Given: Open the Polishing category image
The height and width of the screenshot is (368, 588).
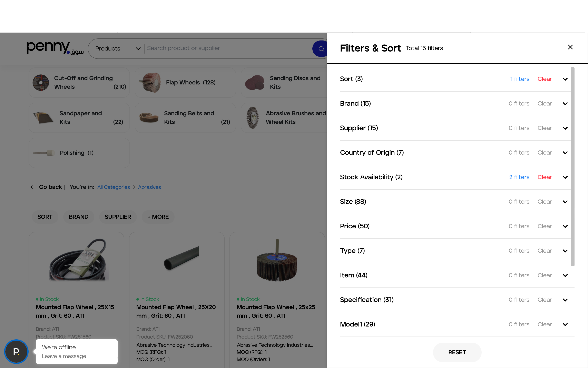Looking at the screenshot, I should pos(44,153).
